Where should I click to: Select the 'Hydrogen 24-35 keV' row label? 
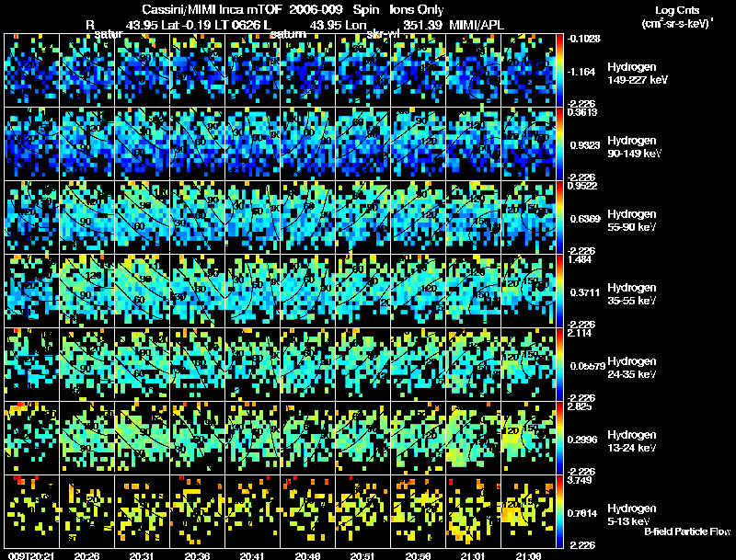point(632,368)
